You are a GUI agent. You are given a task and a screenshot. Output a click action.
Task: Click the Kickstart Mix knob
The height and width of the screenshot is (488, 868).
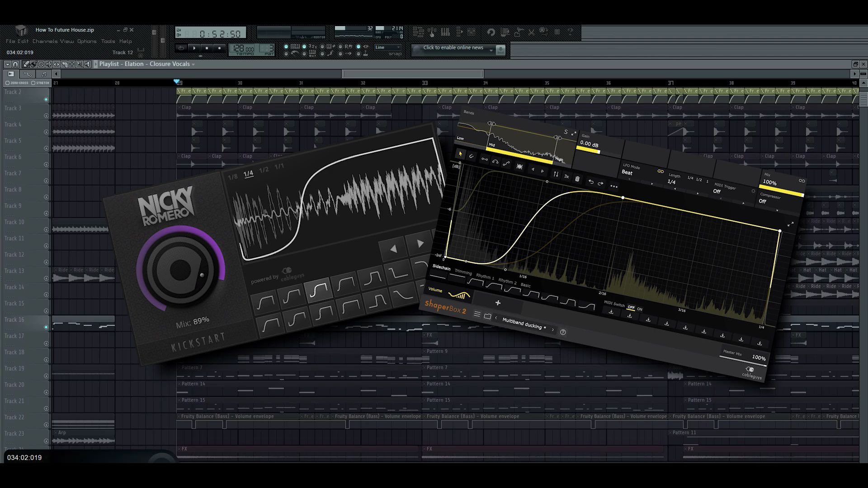[180, 270]
